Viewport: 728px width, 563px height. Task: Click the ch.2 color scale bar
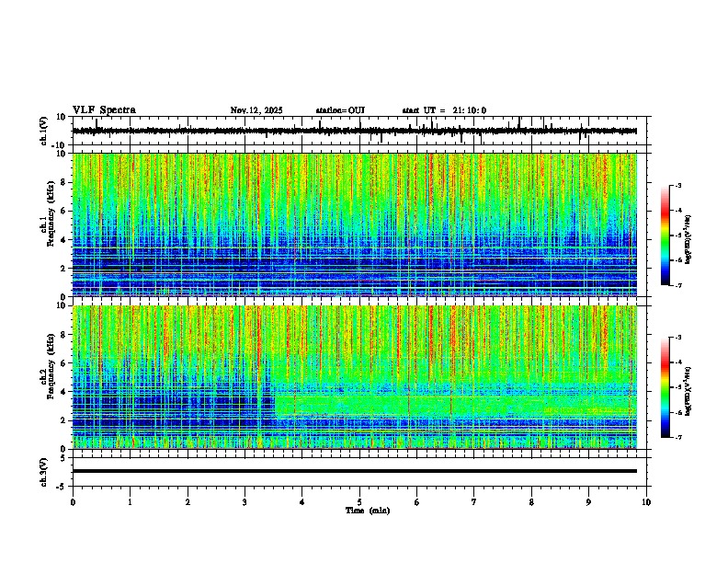click(x=665, y=387)
